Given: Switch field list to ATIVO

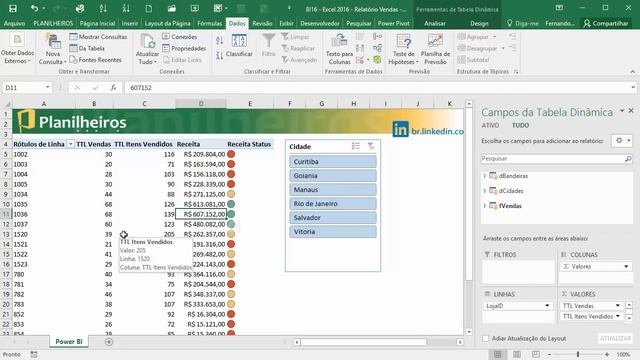Looking at the screenshot, I should coord(490,125).
